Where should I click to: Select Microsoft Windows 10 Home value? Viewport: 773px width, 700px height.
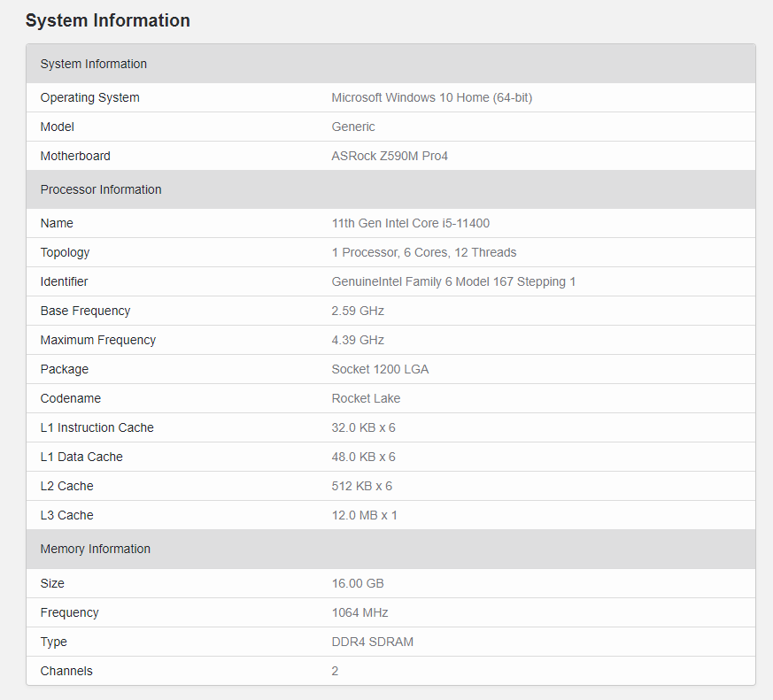click(x=432, y=97)
